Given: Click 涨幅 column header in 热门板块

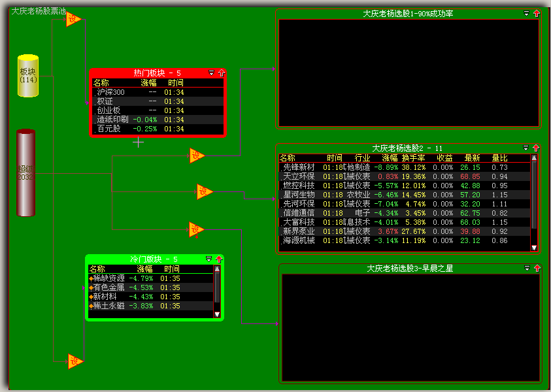Looking at the screenshot, I should (148, 83).
